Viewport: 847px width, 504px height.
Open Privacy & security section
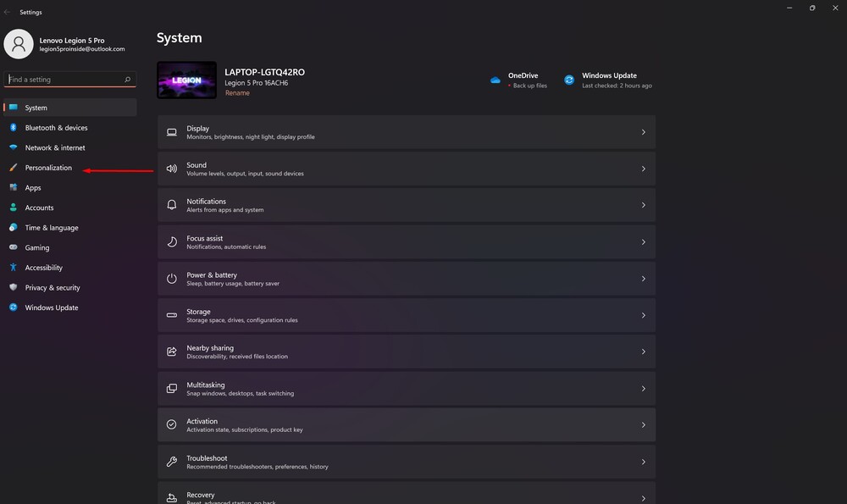(x=69, y=287)
